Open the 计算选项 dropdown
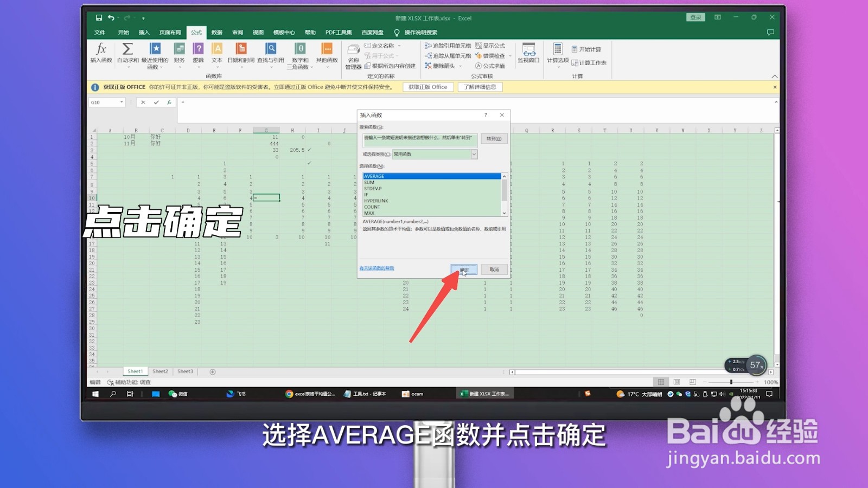 [x=559, y=57]
